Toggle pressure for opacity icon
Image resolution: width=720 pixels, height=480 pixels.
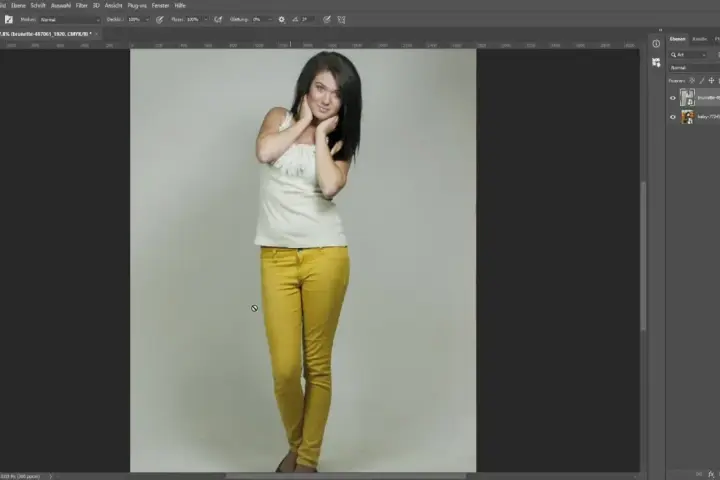[x=159, y=20]
